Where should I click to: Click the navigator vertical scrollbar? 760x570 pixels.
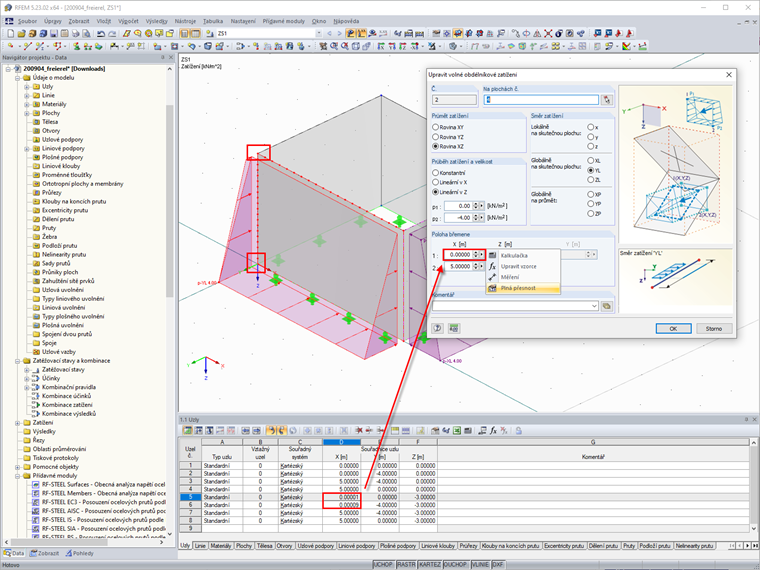pos(170,201)
